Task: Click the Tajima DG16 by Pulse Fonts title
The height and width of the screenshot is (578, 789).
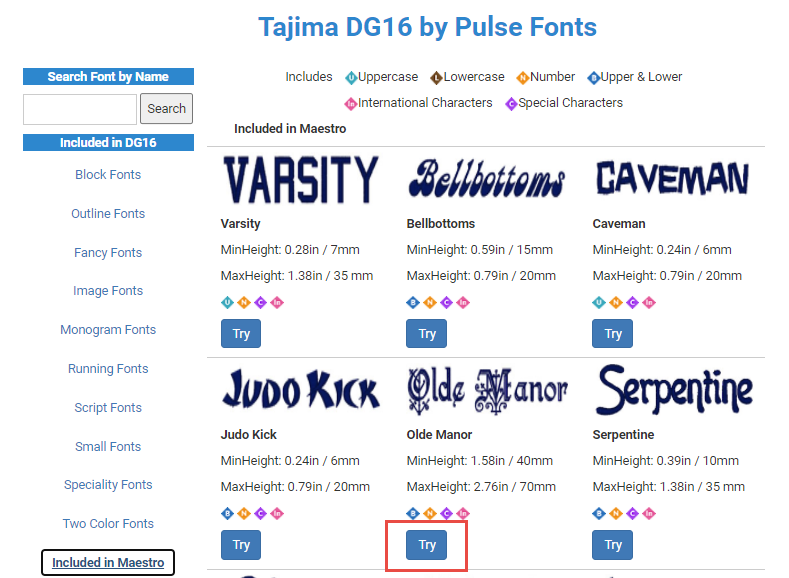Action: click(427, 27)
